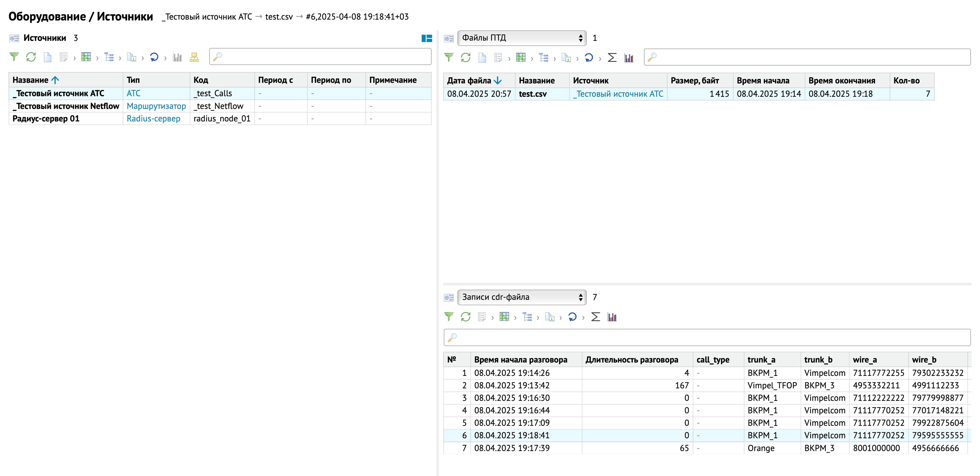Image resolution: width=980 pixels, height=476 pixels.
Task: Show totals via sigma in Записи cdr-файла toolbar
Action: (596, 317)
